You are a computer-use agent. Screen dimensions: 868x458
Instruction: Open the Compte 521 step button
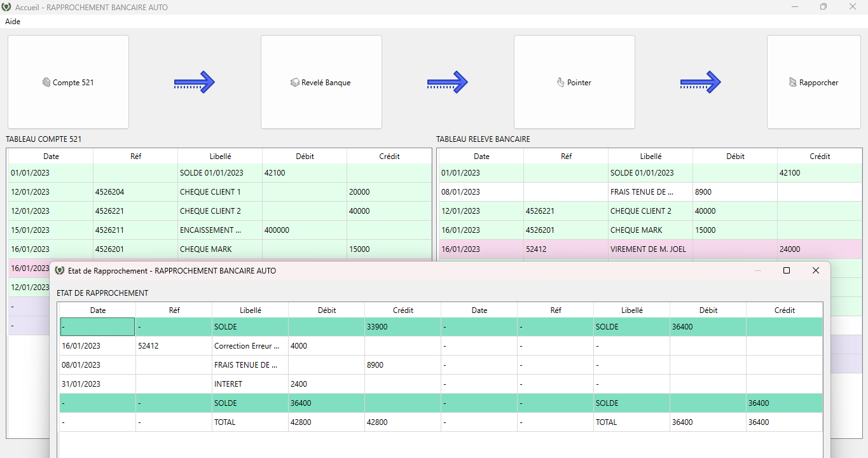(68, 82)
